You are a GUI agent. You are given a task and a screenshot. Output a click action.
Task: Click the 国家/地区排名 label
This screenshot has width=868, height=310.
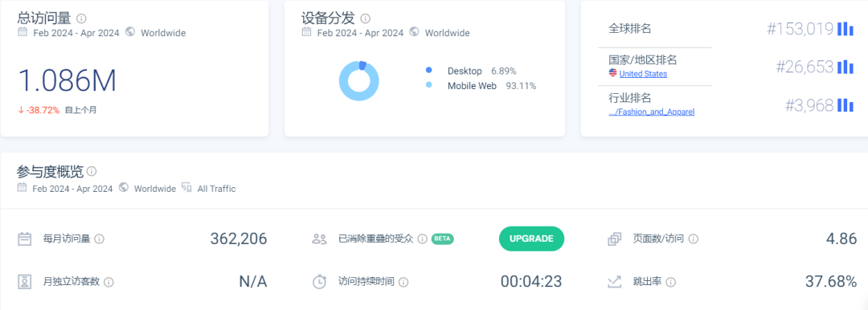point(643,59)
